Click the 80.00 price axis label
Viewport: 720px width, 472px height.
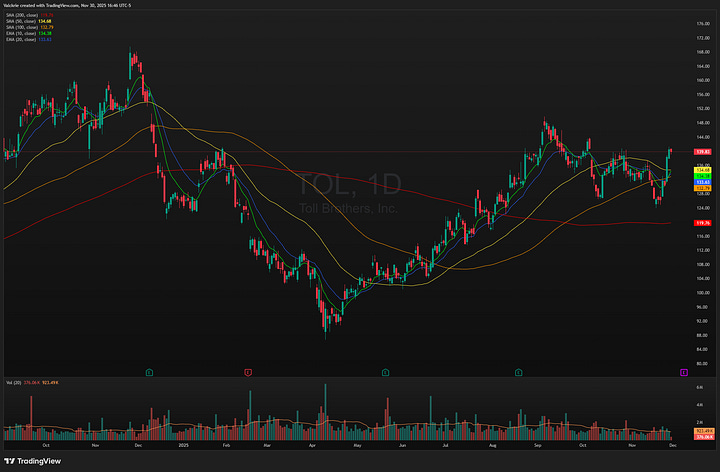(703, 363)
